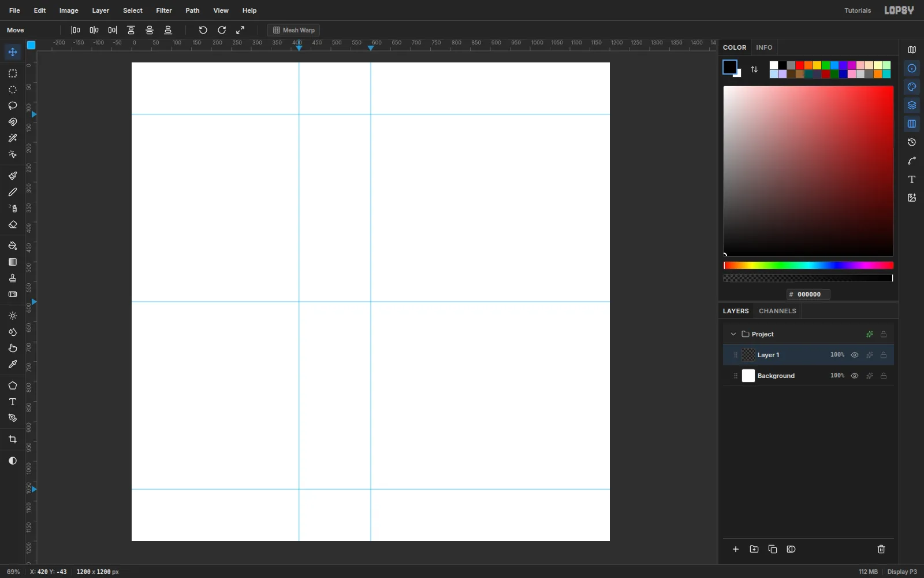
Task: Select the Eraser tool
Action: click(x=12, y=225)
